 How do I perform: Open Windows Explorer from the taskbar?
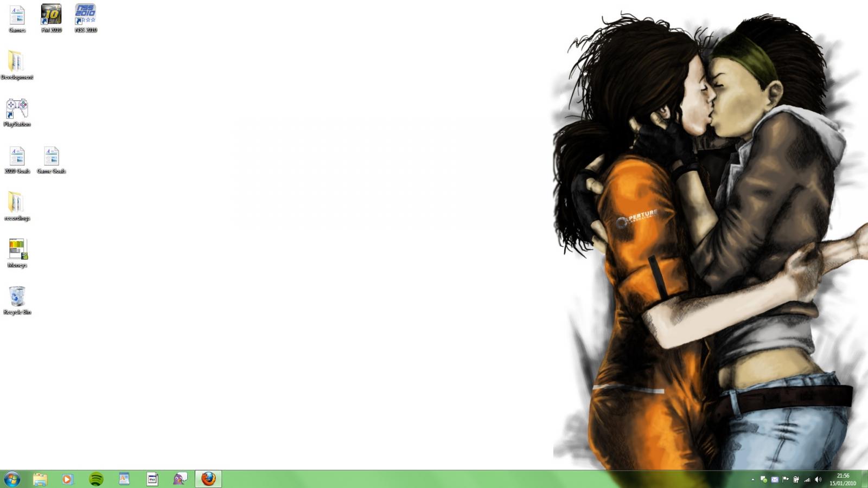click(40, 479)
